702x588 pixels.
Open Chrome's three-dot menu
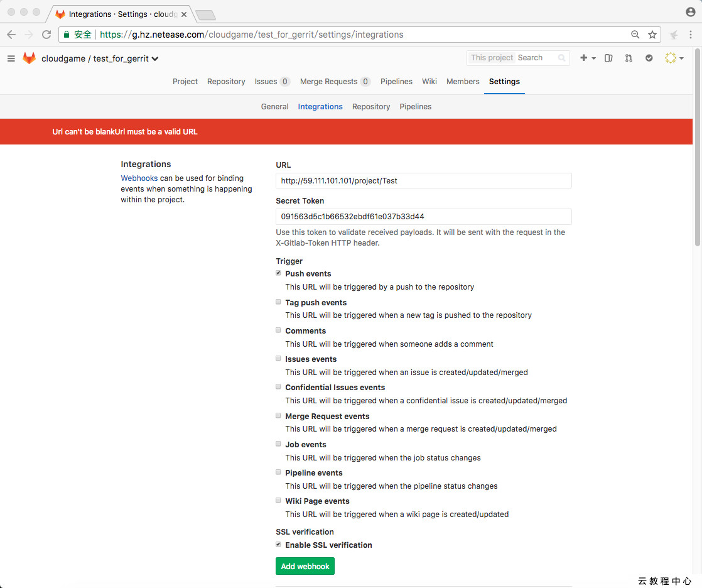point(691,35)
